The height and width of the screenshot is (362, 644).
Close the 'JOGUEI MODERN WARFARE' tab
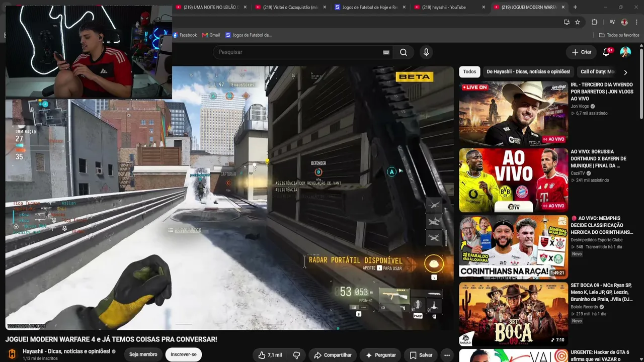tap(563, 7)
